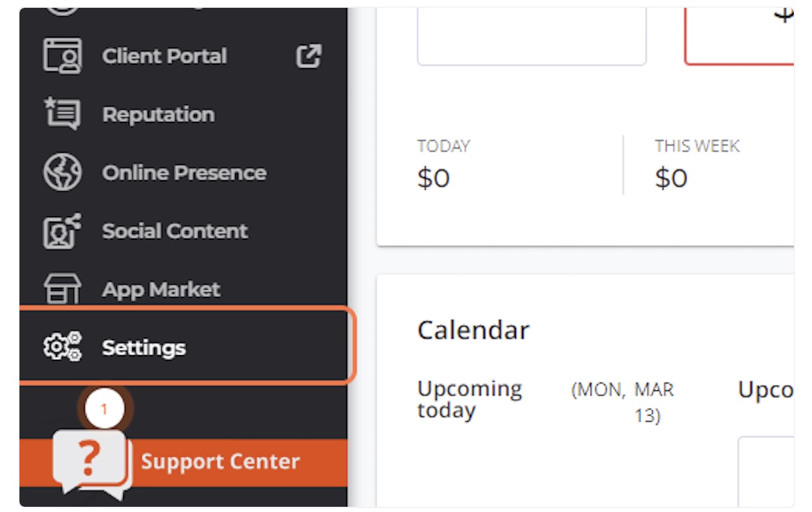The width and height of the screenshot is (812, 512).
Task: Select Online Presence in the sidebar
Action: pyautogui.click(x=184, y=173)
